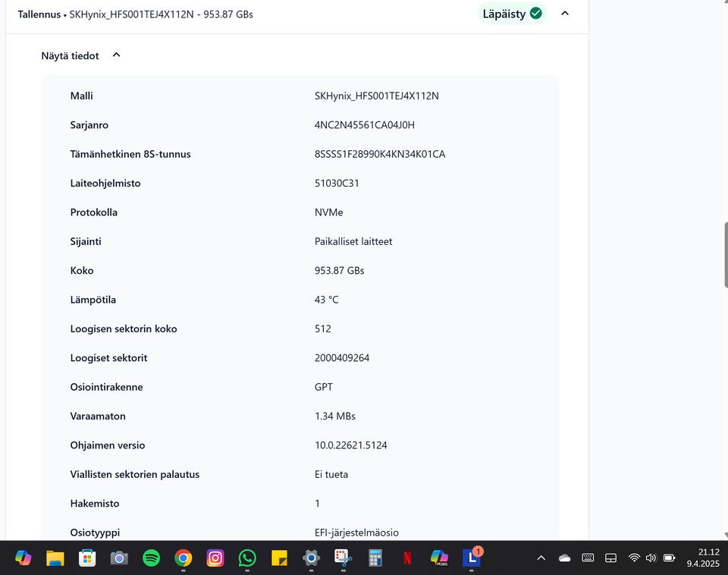Click the Sarjanro label
Image resolution: width=728 pixels, height=575 pixels.
tap(89, 125)
